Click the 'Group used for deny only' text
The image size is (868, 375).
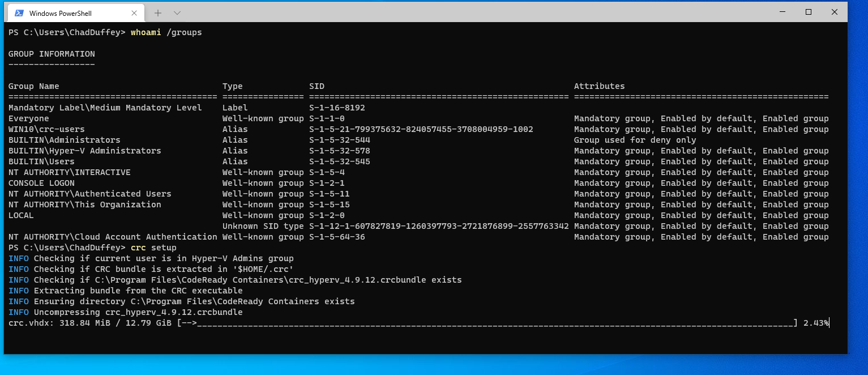pyautogui.click(x=635, y=140)
